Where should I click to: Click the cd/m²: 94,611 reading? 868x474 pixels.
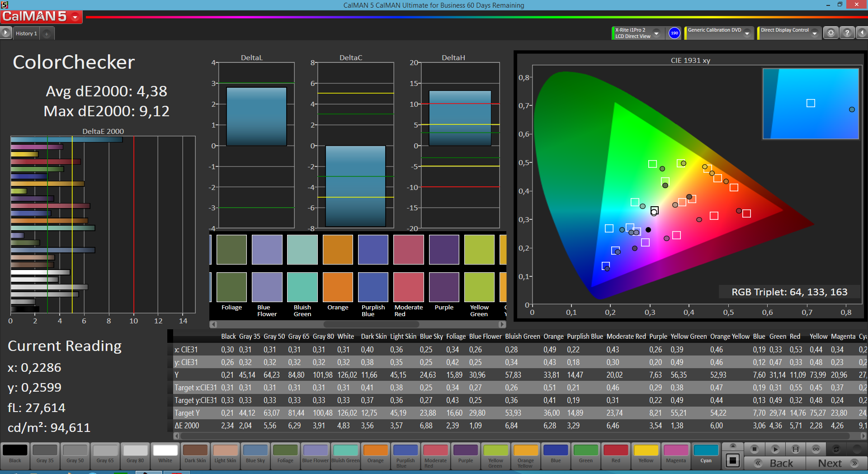[x=49, y=427]
